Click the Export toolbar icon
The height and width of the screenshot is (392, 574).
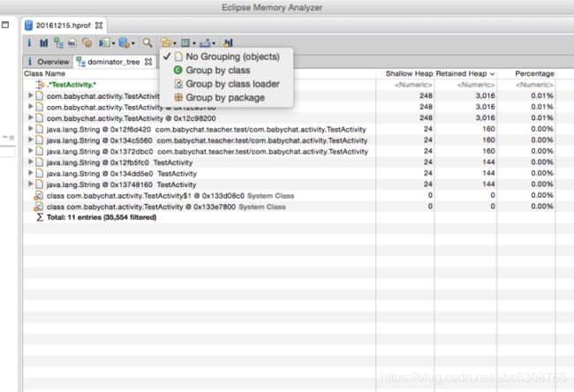[x=205, y=43]
